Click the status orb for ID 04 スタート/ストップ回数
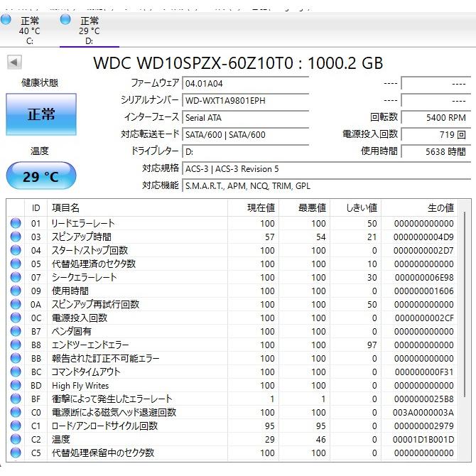The image size is (476, 476). pos(16,250)
